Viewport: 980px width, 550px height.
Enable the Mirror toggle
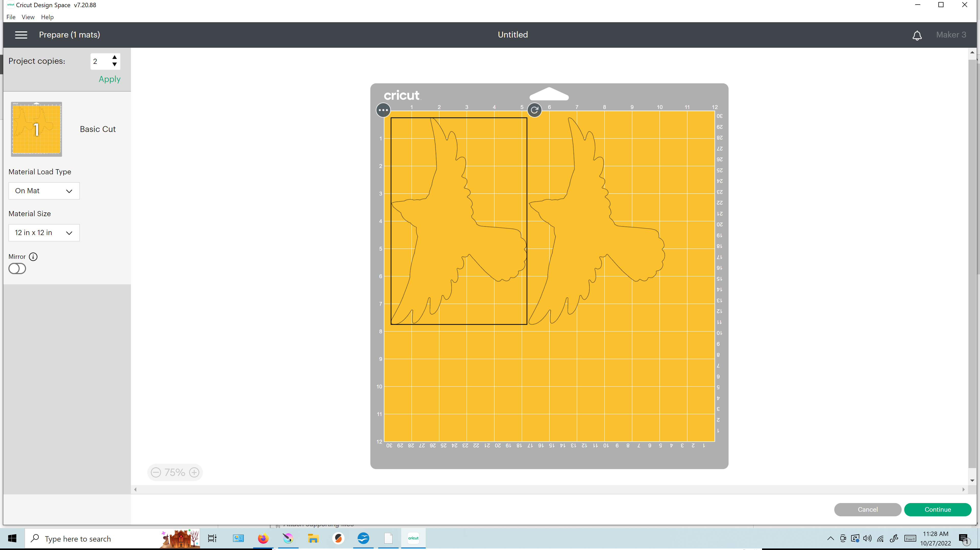click(17, 268)
